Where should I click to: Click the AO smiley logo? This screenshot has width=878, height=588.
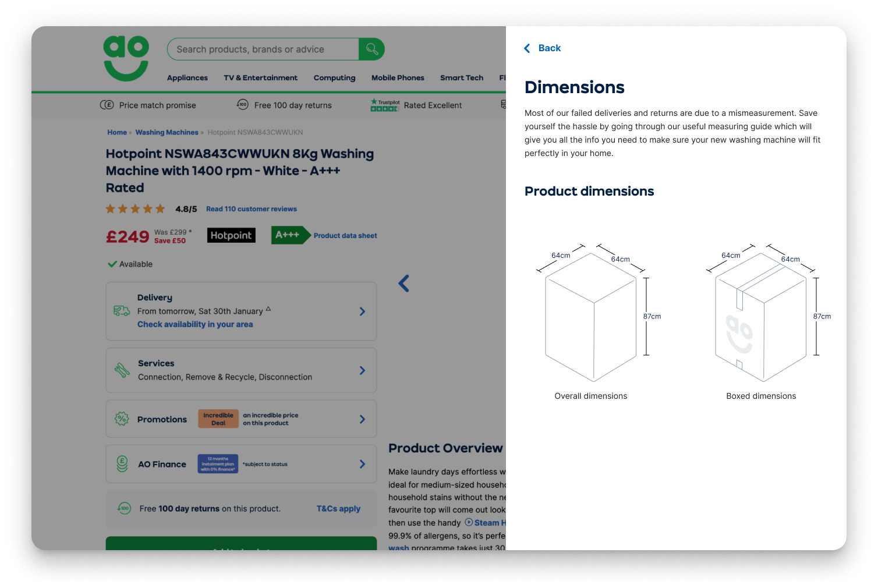tap(126, 58)
